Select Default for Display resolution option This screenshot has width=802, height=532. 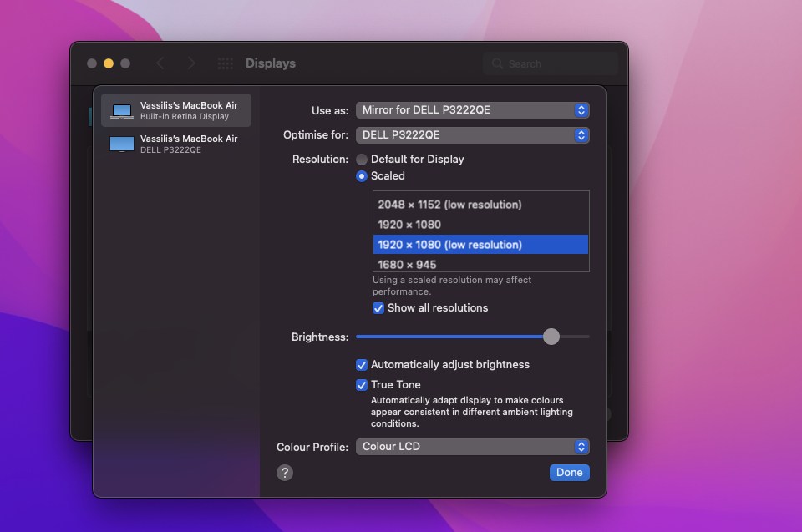click(362, 160)
